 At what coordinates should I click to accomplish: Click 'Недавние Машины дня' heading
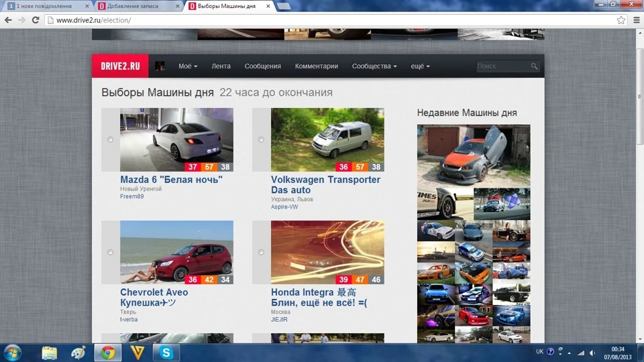pyautogui.click(x=467, y=113)
